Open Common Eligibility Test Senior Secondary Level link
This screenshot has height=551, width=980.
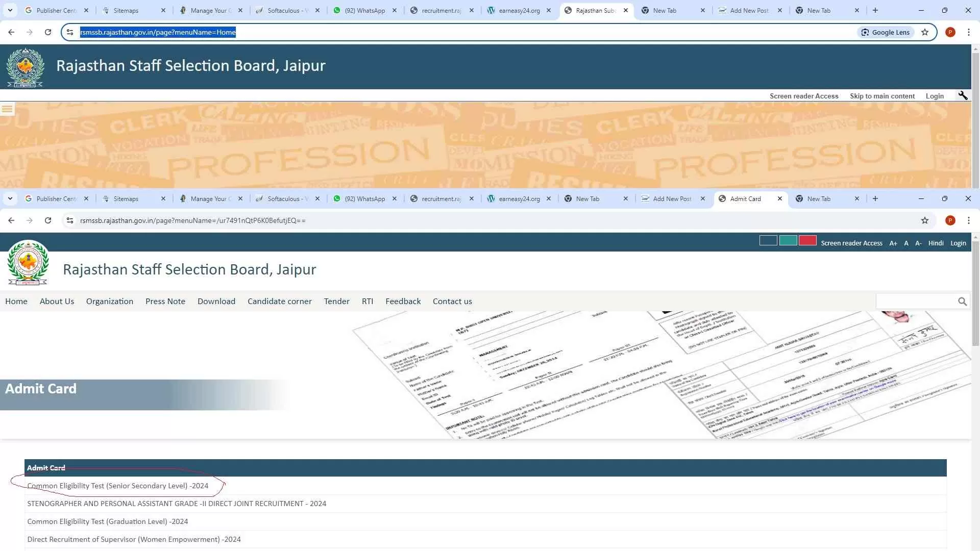[x=117, y=486]
